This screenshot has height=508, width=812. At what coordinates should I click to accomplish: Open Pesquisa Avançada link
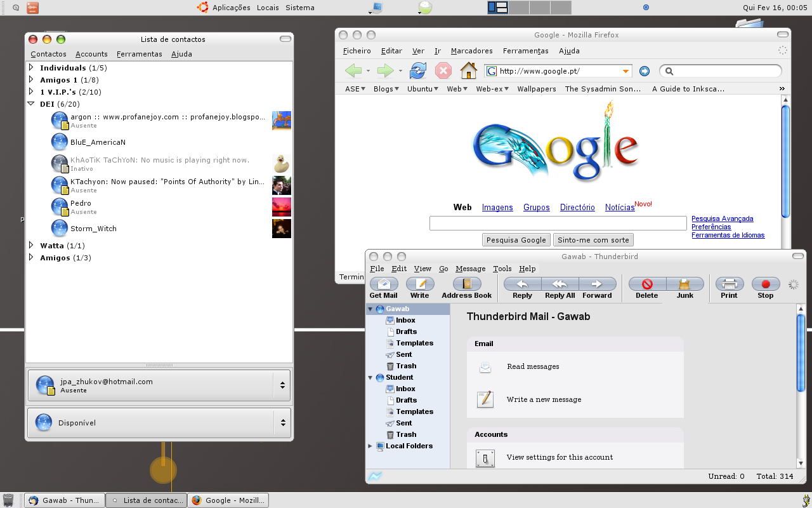click(x=723, y=218)
